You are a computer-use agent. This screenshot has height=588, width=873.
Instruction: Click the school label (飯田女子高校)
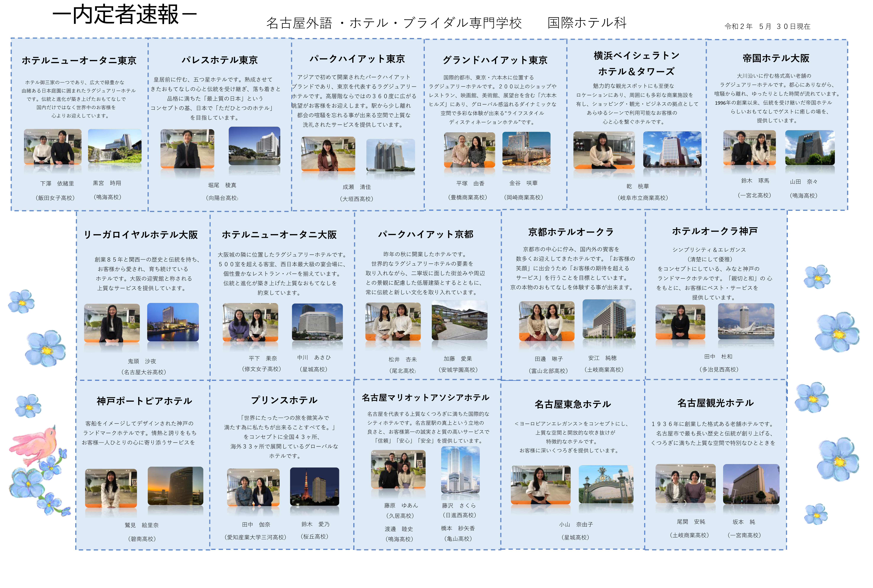55,198
